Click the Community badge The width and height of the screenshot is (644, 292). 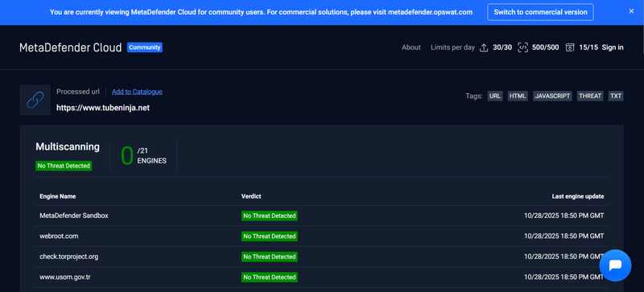[145, 47]
